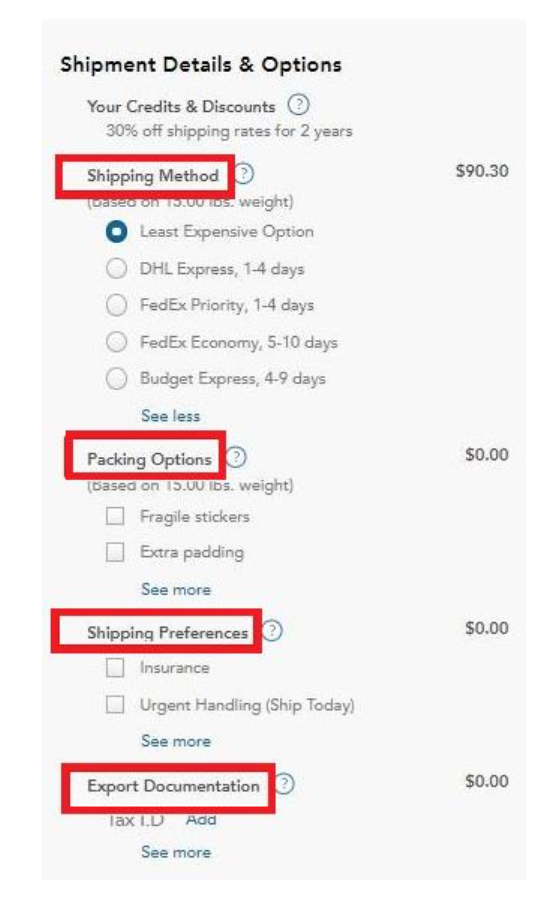The height and width of the screenshot is (916, 560).
Task: Choose DHL Express, 1-4 days shipping
Action: [117, 269]
